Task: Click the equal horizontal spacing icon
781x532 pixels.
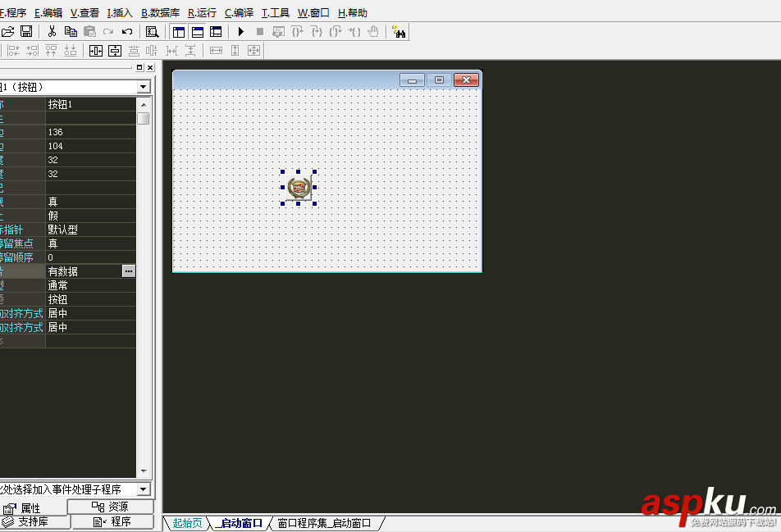Action: (171, 50)
